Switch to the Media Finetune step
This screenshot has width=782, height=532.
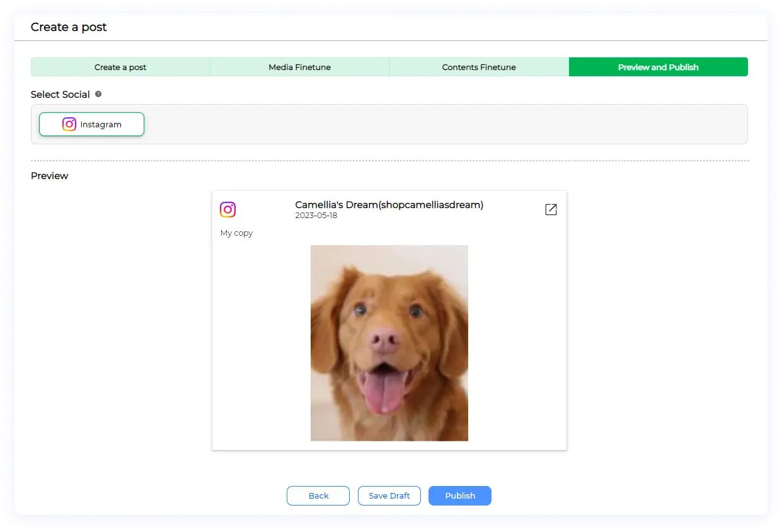[299, 67]
